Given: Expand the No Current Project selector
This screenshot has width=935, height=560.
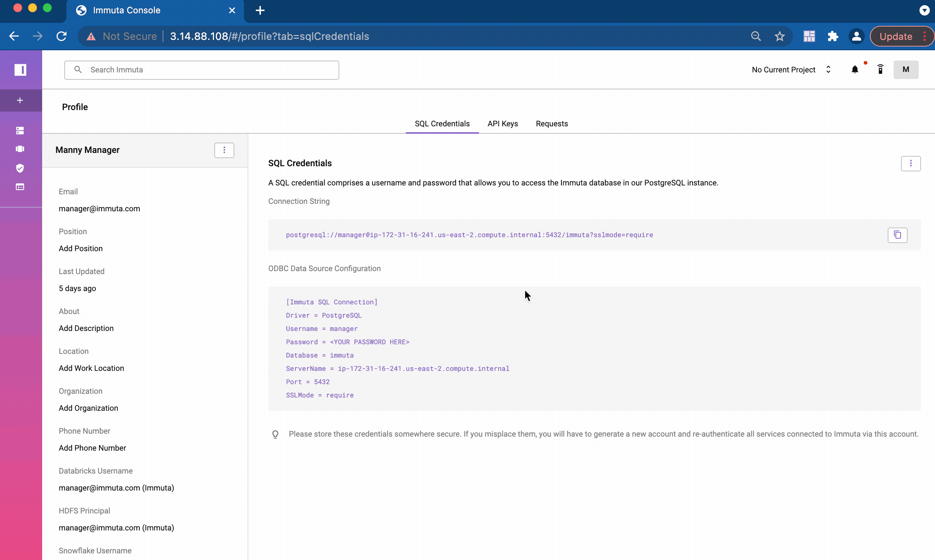Looking at the screenshot, I should click(791, 70).
